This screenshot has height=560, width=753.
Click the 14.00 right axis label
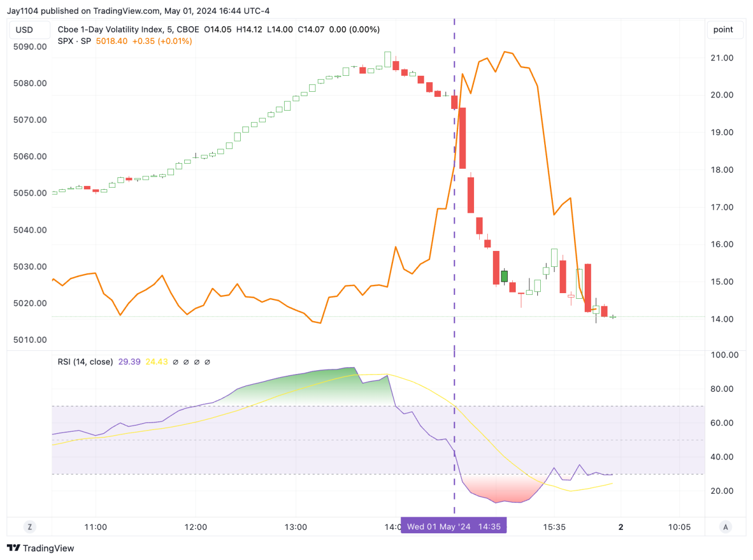(x=722, y=319)
